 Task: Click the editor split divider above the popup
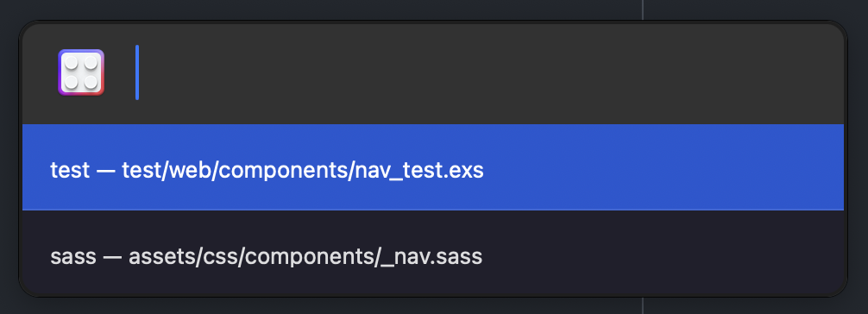(643, 9)
